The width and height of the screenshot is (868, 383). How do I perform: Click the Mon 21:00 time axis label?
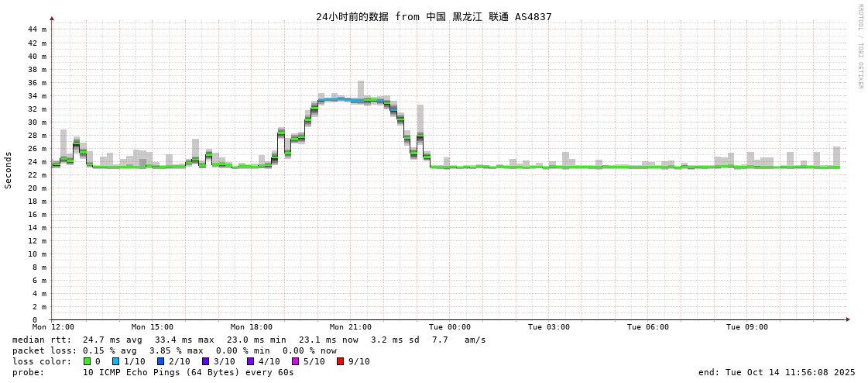(x=350, y=327)
